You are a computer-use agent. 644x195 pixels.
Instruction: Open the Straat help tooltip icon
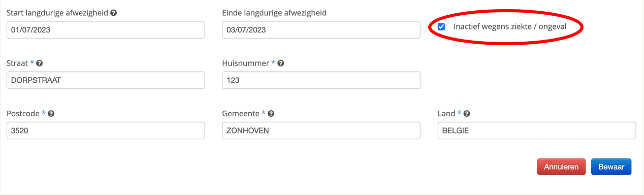pyautogui.click(x=39, y=63)
